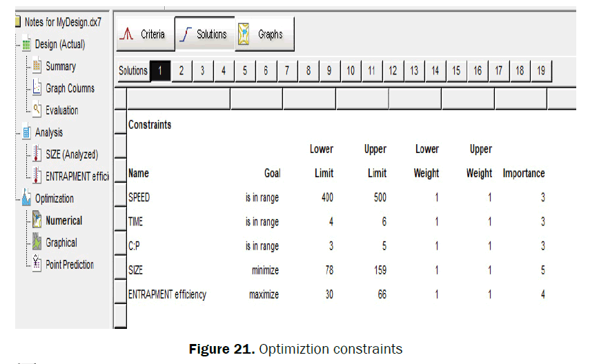Viewport: 599px width, 364px height.
Task: Click the Summary node icon in tree
Action: (x=37, y=67)
